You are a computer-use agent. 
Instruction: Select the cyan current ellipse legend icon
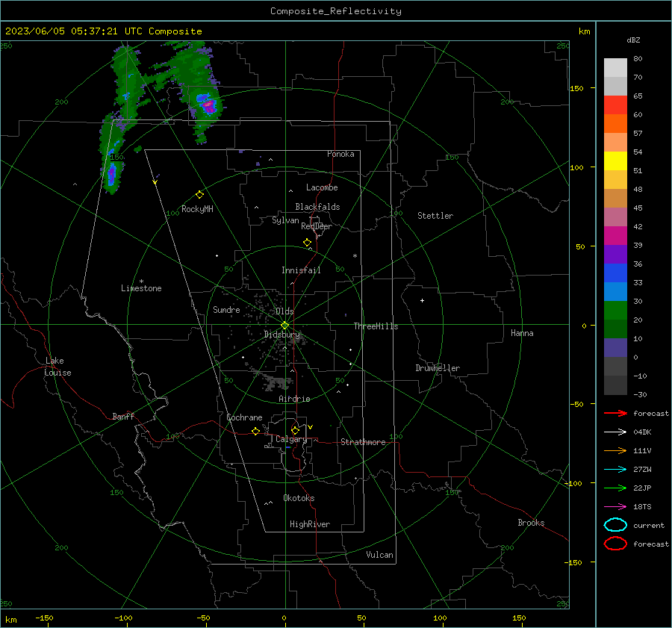pyautogui.click(x=615, y=525)
